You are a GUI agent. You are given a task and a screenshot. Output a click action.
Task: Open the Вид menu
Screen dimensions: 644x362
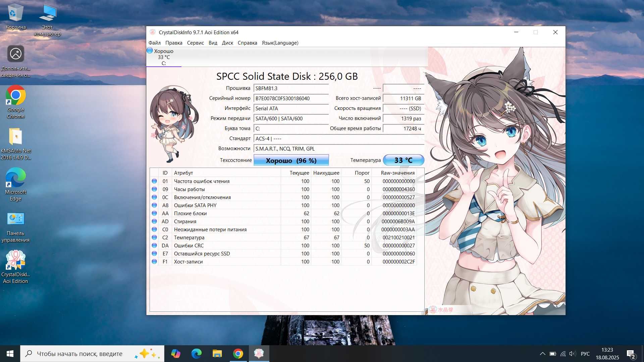[x=213, y=43]
